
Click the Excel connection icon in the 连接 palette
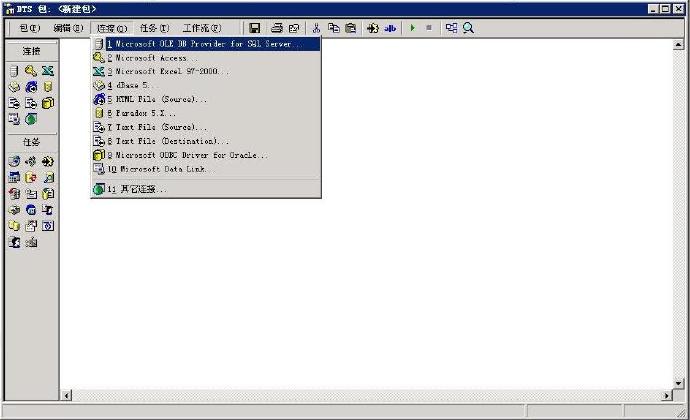point(48,71)
